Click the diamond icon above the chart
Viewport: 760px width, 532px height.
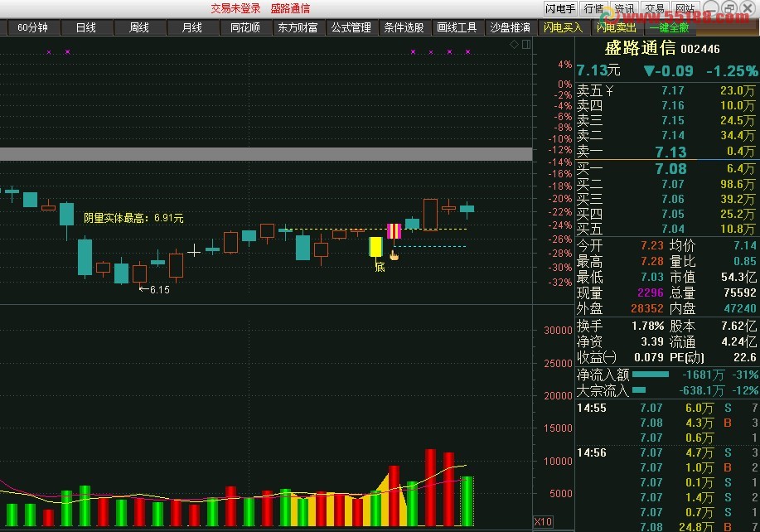514,45
